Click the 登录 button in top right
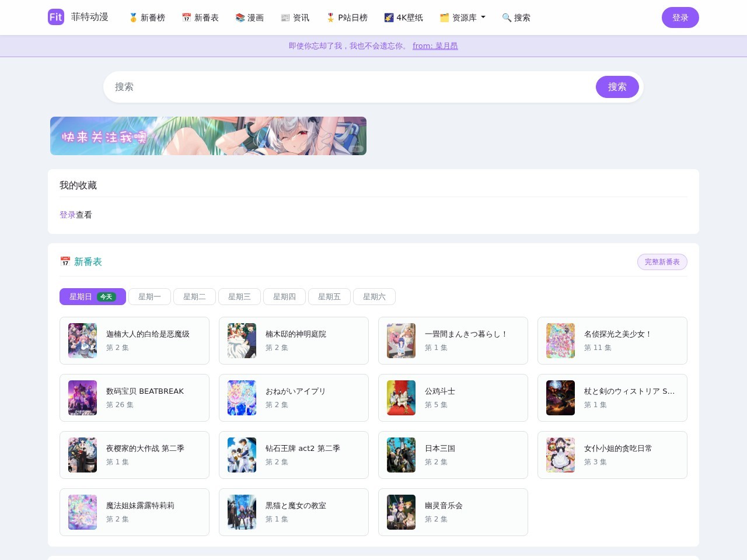 (680, 17)
